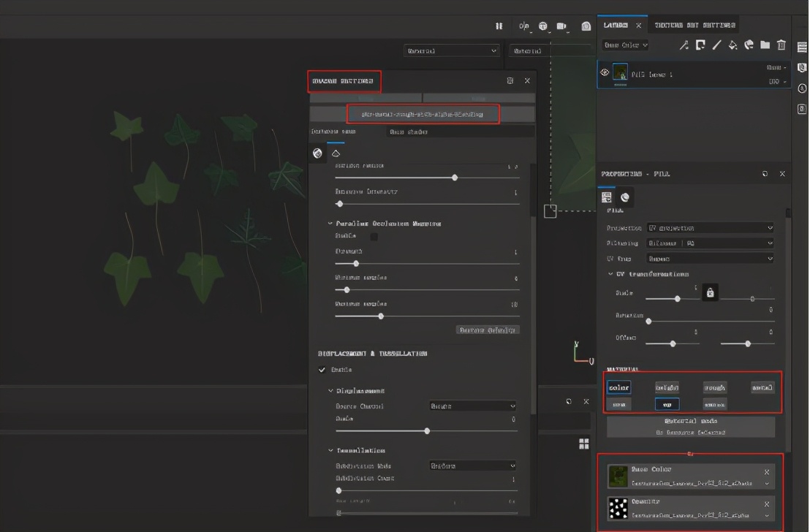
Task: Enable Parallax Occlusion Mapping checkbox
Action: pyautogui.click(x=374, y=237)
